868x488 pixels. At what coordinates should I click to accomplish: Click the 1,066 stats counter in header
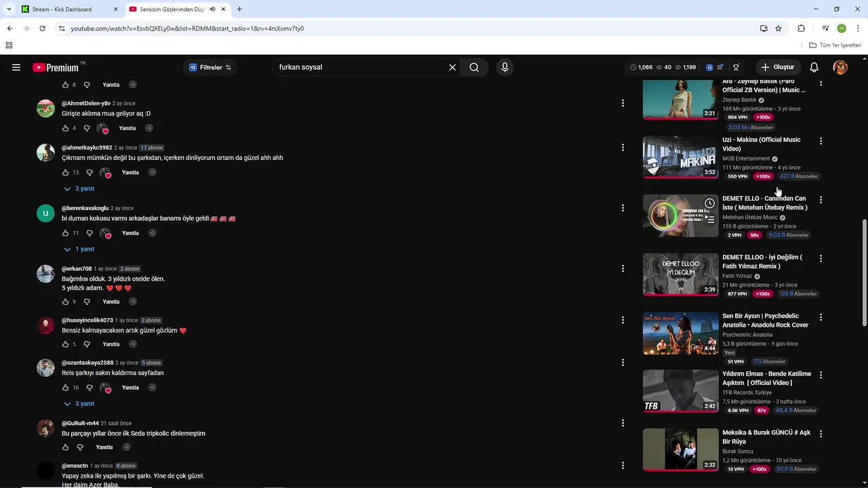coord(641,67)
